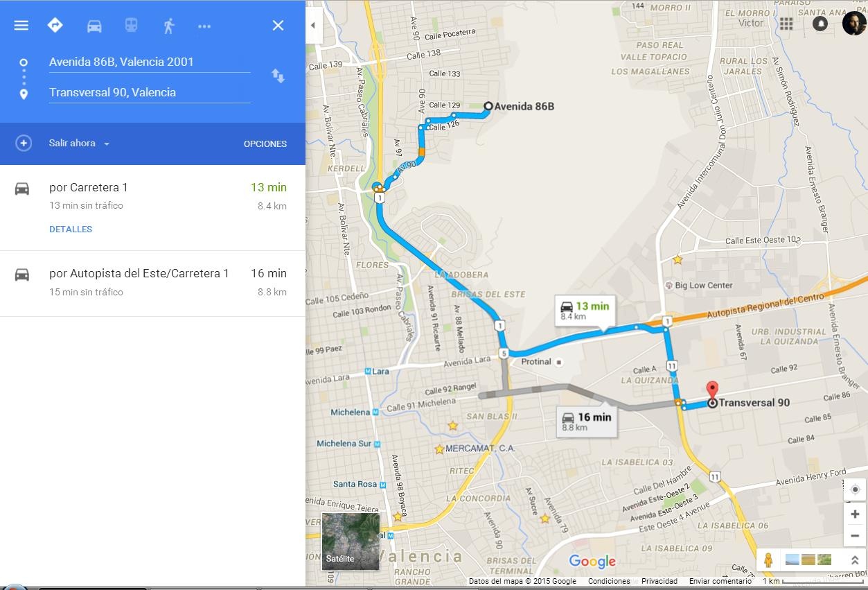Switch to Satélite map view
This screenshot has width=868, height=590.
351,541
